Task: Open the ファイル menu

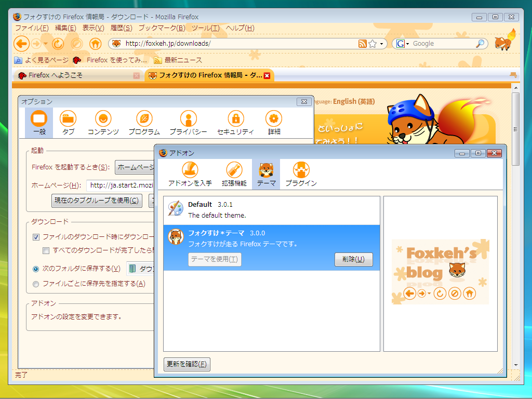Action: [x=32, y=28]
